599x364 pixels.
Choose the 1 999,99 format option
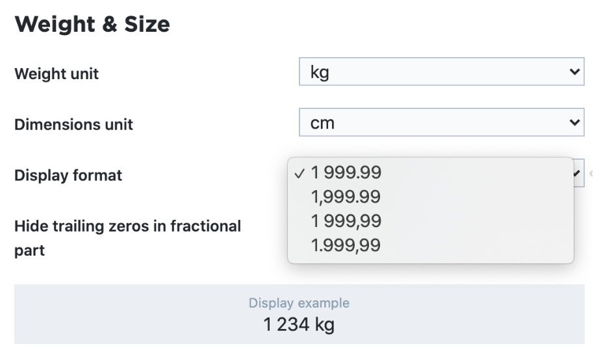tap(346, 221)
